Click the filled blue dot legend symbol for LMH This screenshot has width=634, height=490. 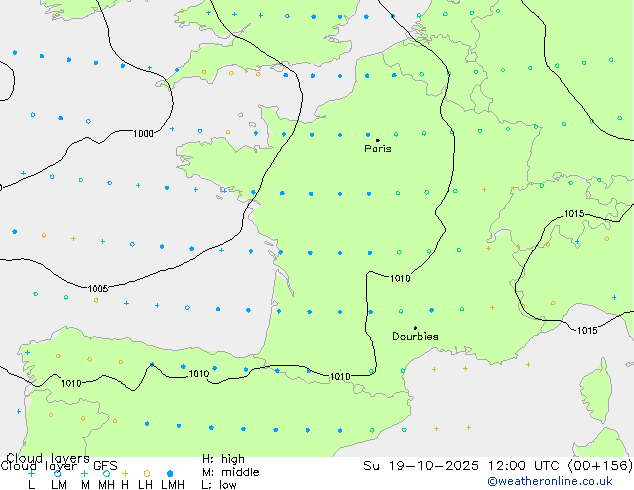tap(170, 473)
